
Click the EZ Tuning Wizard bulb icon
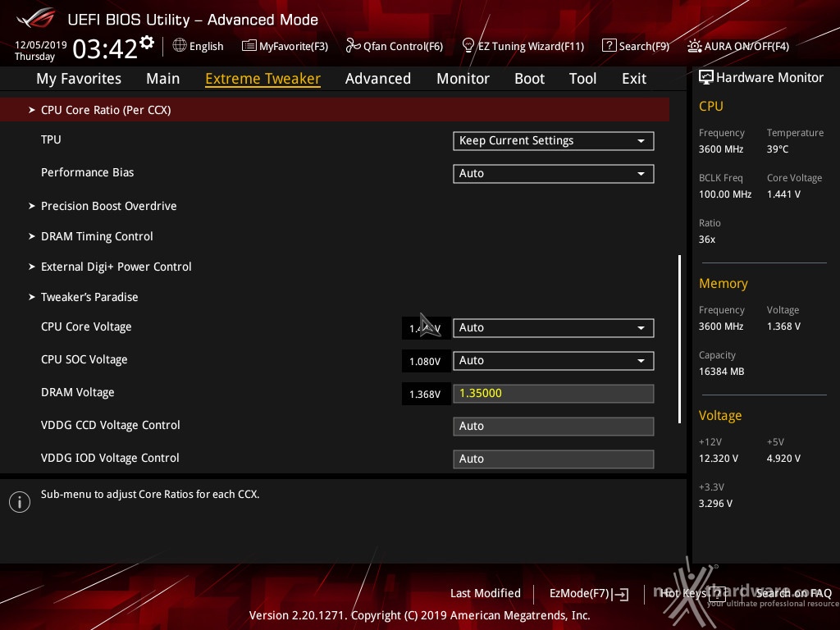[x=468, y=46]
